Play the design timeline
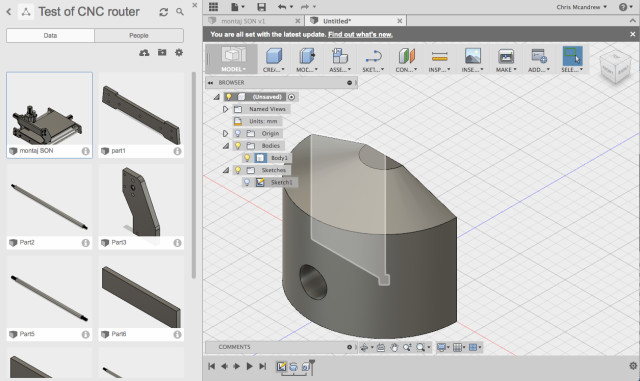The image size is (640, 381). 249,366
